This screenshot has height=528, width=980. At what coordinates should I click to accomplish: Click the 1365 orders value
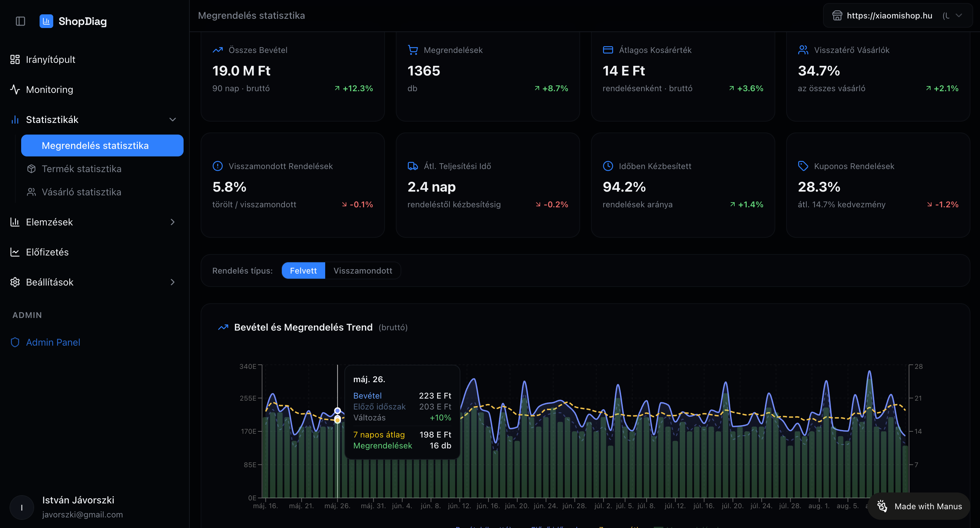pyautogui.click(x=424, y=71)
